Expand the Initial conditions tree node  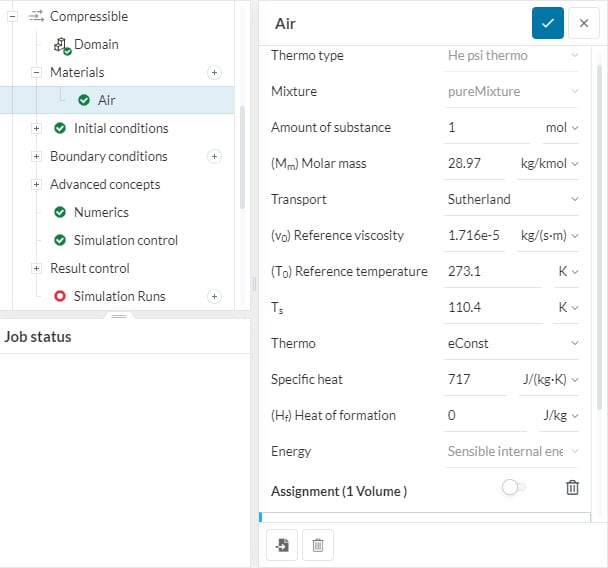(x=36, y=129)
